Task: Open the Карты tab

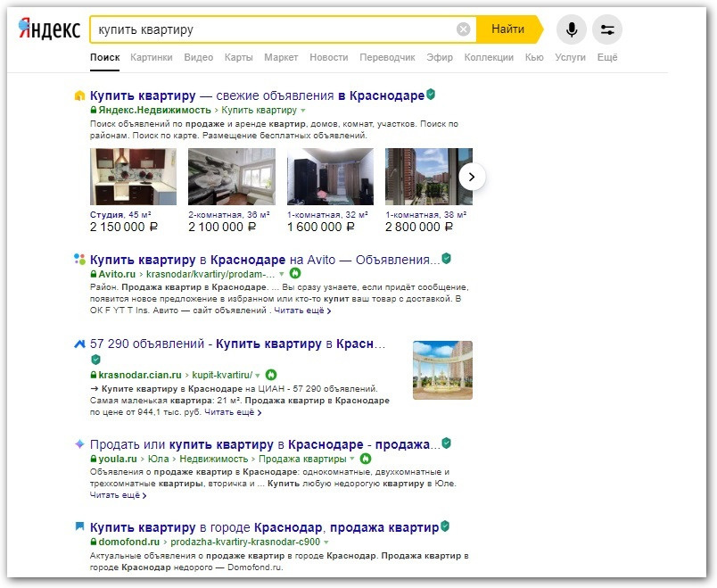Action: (239, 57)
